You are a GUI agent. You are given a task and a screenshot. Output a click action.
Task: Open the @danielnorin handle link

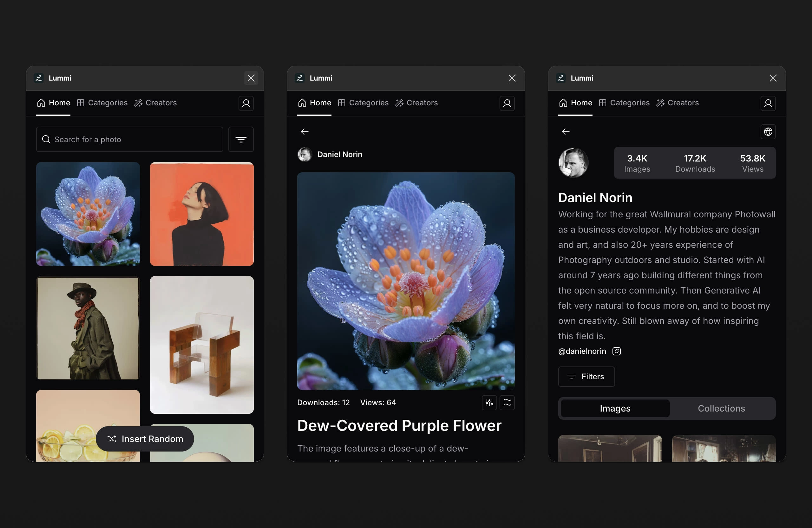582,351
